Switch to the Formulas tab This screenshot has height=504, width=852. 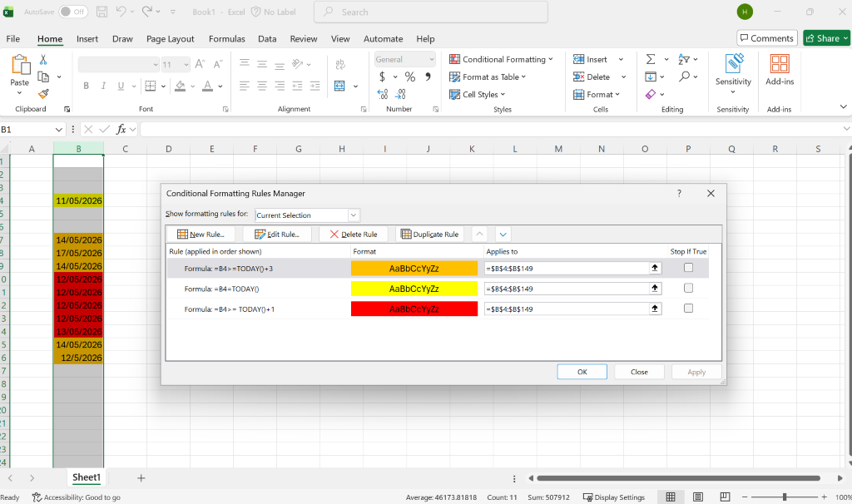[226, 38]
